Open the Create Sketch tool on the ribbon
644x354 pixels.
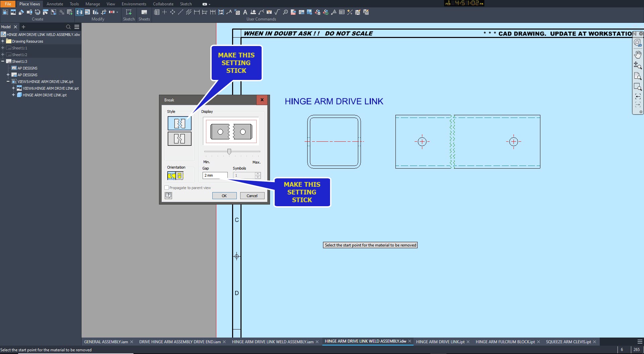pos(129,12)
